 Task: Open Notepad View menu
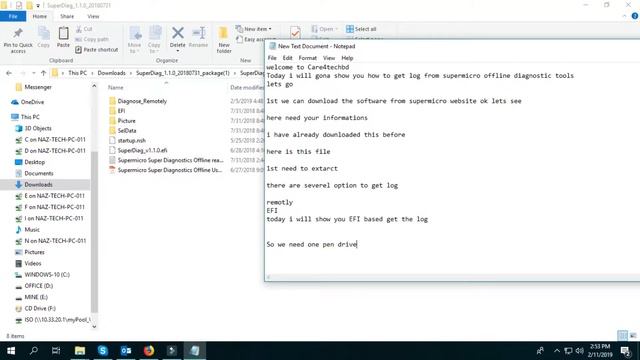click(329, 58)
